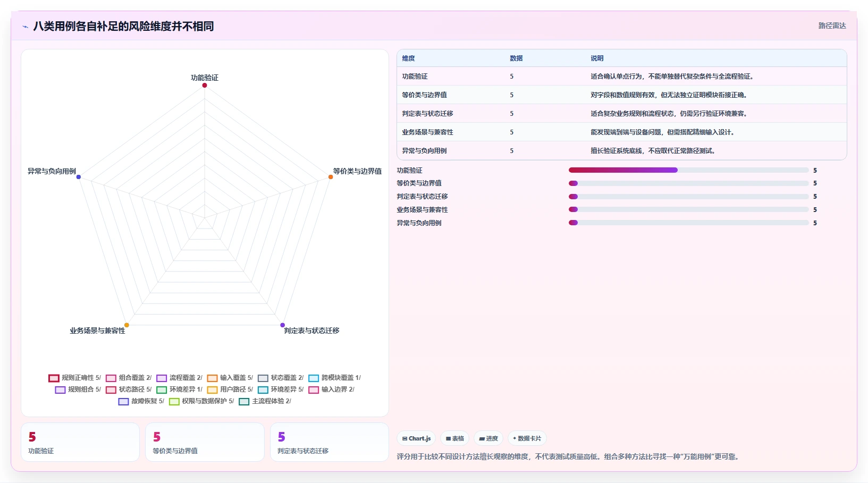Click the 表格 chip
868x483 pixels.
[x=455, y=438]
